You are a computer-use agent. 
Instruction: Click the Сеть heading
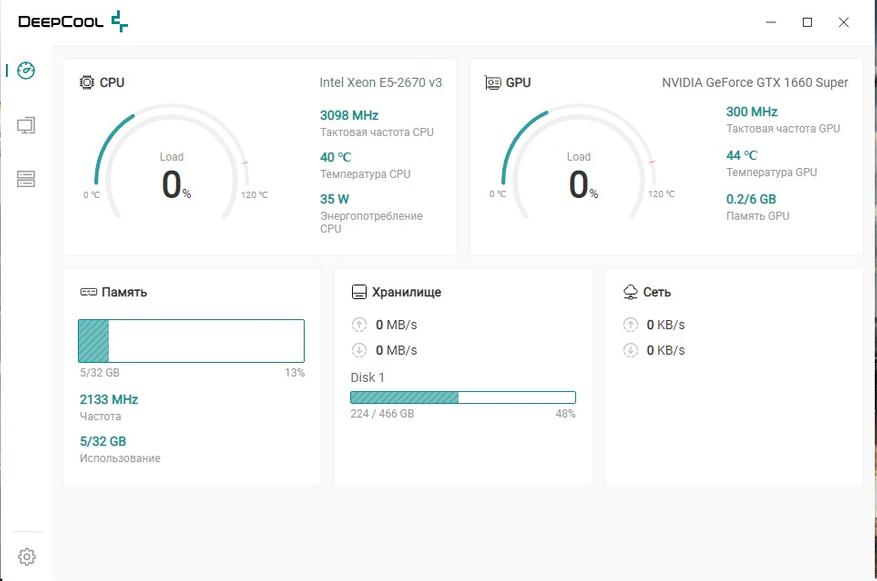(657, 292)
